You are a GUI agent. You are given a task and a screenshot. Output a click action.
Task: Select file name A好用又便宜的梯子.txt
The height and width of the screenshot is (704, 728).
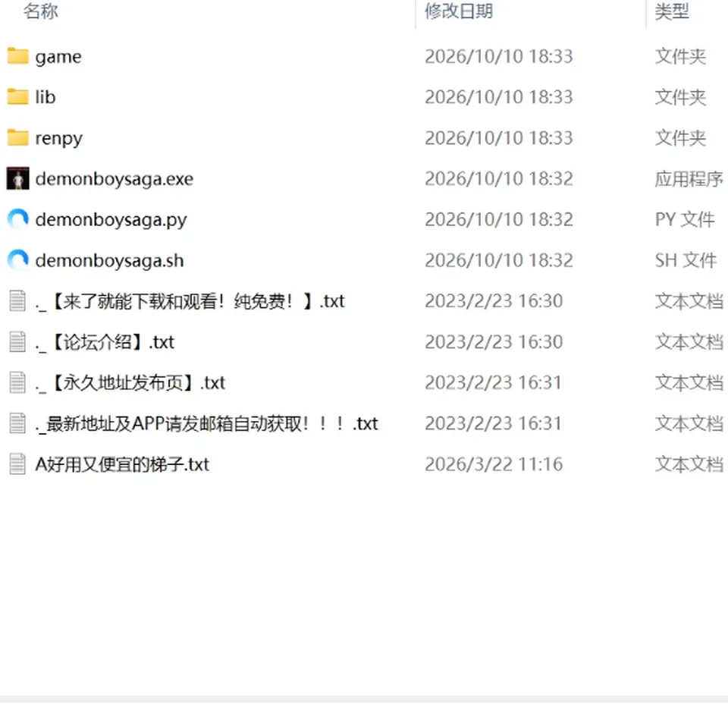(123, 464)
